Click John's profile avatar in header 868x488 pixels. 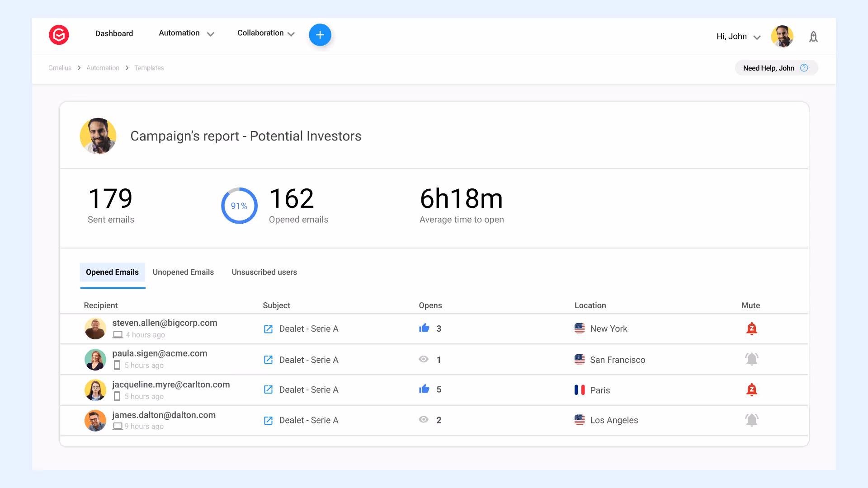tap(782, 37)
